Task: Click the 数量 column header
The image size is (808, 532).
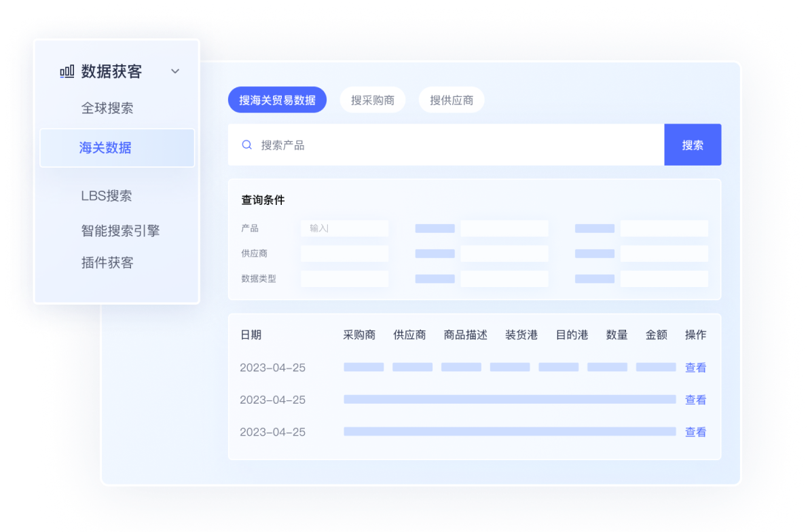Action: [x=617, y=335]
